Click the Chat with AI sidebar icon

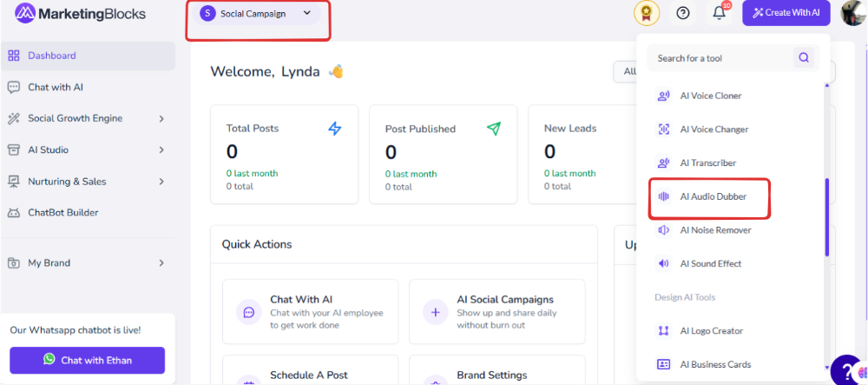(x=14, y=87)
